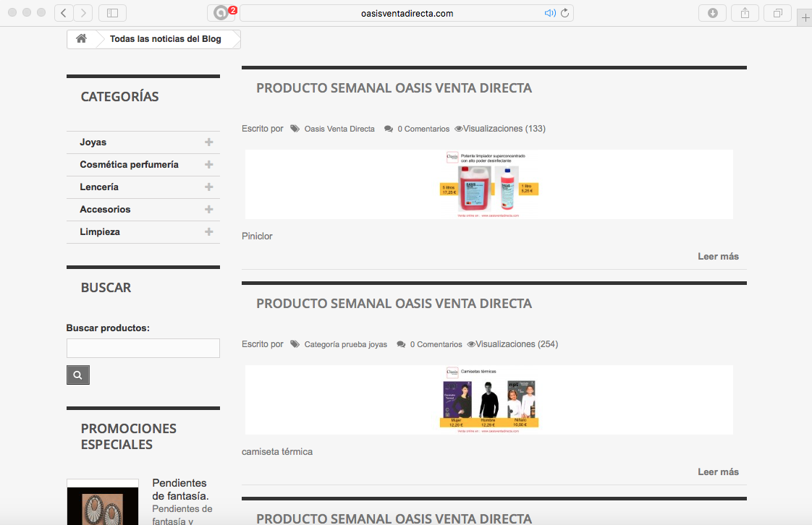The height and width of the screenshot is (525, 812).
Task: Open 0 Comentarios on Piniclor post
Action: (423, 129)
